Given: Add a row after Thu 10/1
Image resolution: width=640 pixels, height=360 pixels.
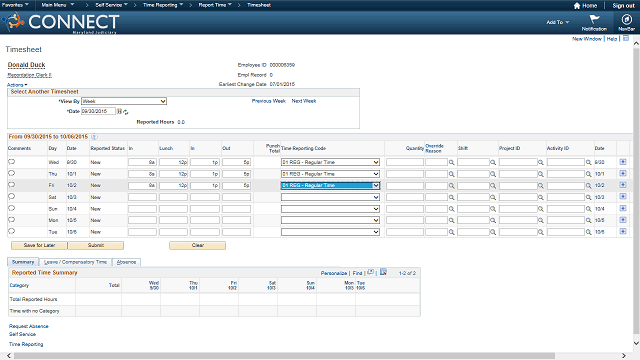Looking at the screenshot, I should [x=623, y=173].
